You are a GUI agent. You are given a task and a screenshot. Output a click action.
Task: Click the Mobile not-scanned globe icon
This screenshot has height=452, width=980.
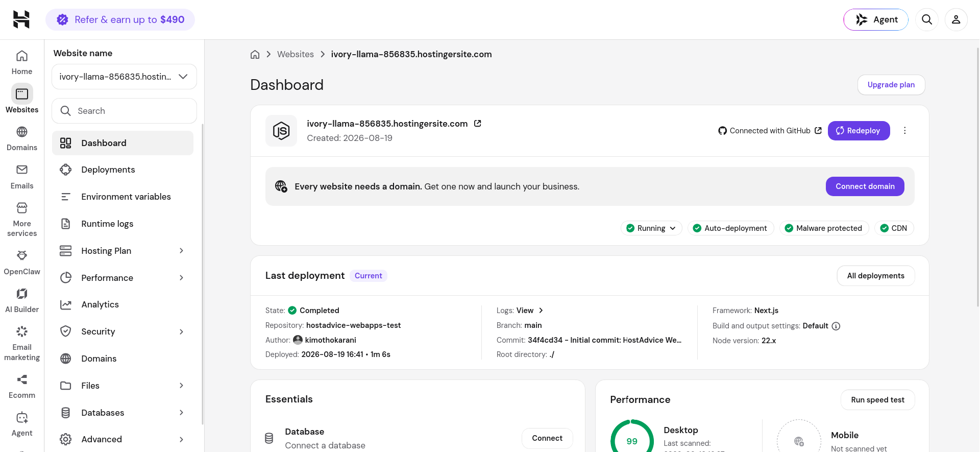[x=799, y=441]
